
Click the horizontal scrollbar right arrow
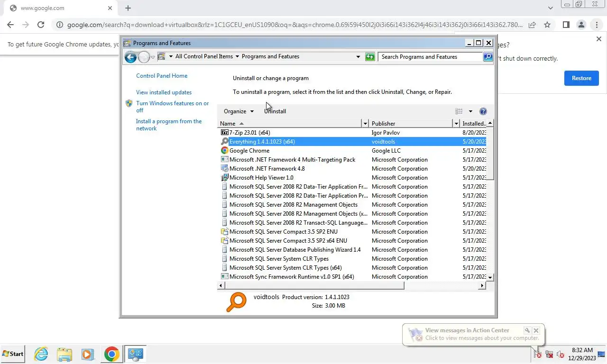coord(482,286)
